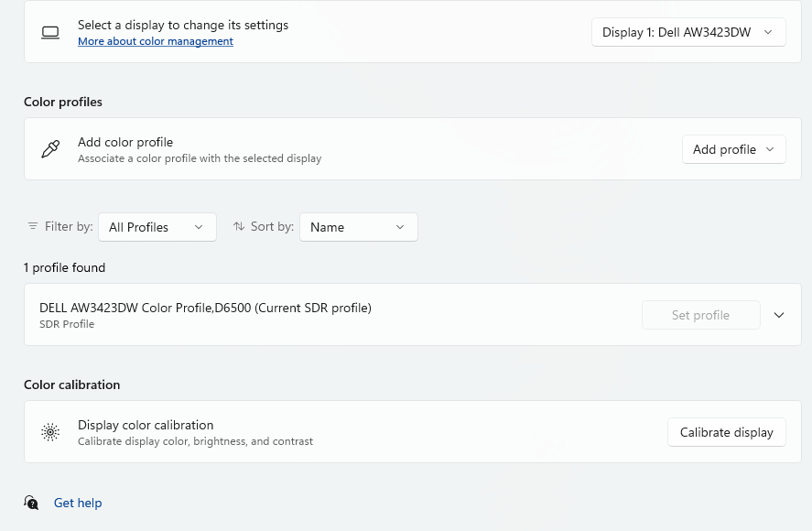Click the 'Display color calibration' title
Image resolution: width=812 pixels, height=531 pixels.
click(146, 426)
